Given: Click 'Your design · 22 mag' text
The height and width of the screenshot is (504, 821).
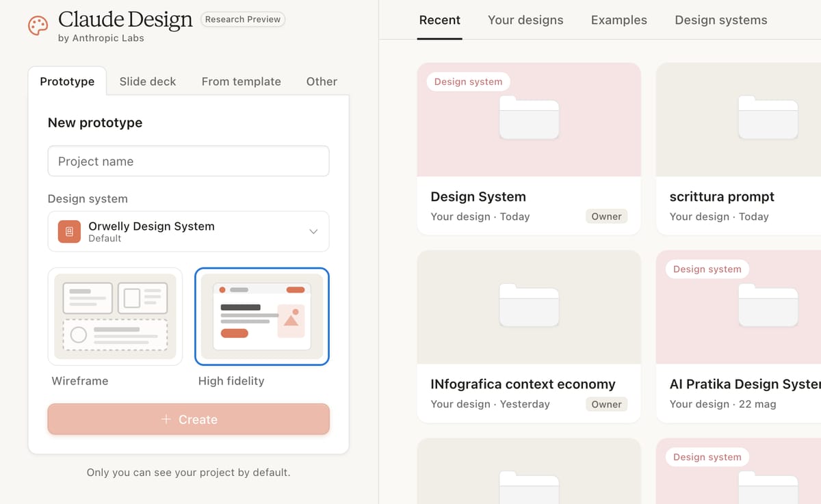Looking at the screenshot, I should (x=722, y=404).
